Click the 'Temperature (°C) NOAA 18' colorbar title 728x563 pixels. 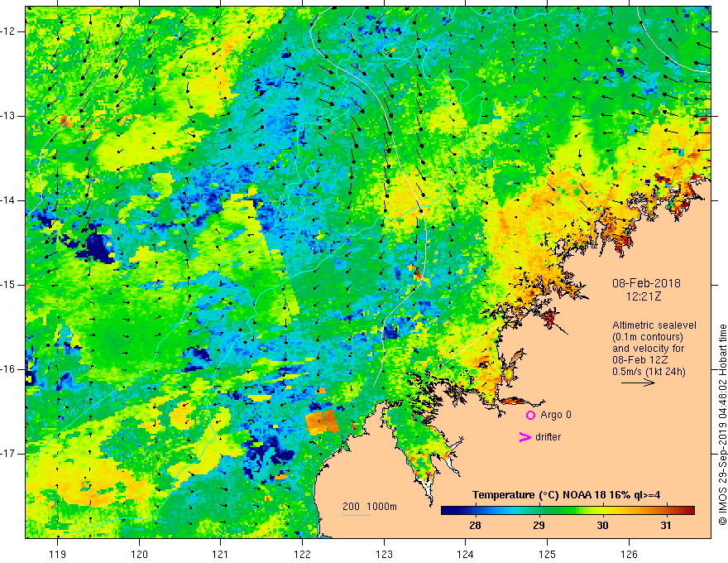(532, 495)
